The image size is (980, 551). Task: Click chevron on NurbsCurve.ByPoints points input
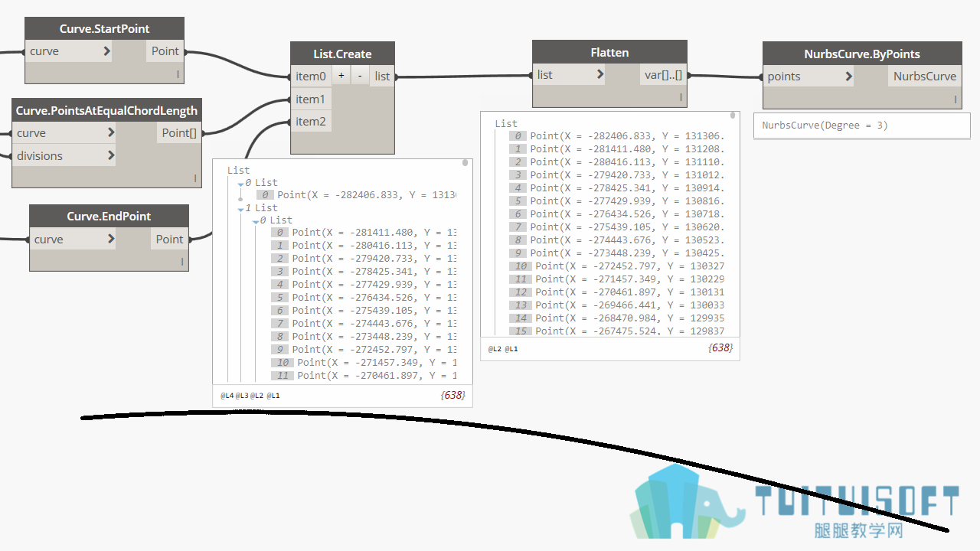848,76
